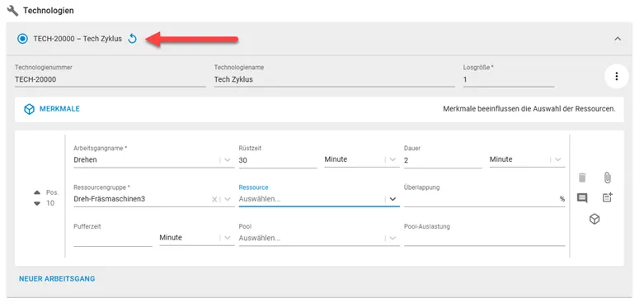This screenshot has width=644, height=308.
Task: Open the Arbeitsgangname dropdown showing Drehen
Action: (154, 160)
